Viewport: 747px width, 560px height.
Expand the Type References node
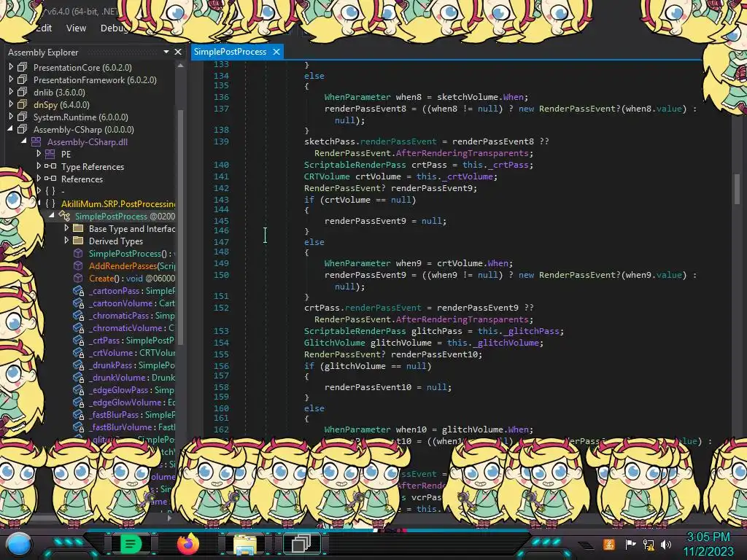point(39,166)
